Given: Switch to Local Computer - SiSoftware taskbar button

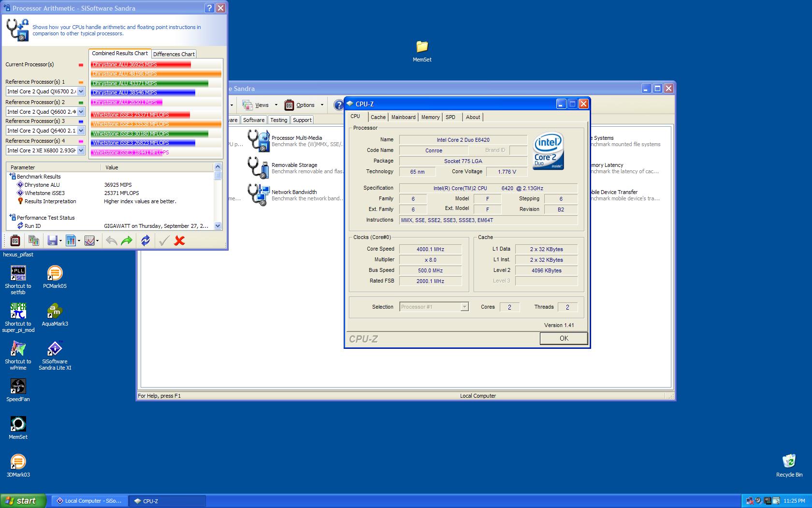Looking at the screenshot, I should pos(89,501).
